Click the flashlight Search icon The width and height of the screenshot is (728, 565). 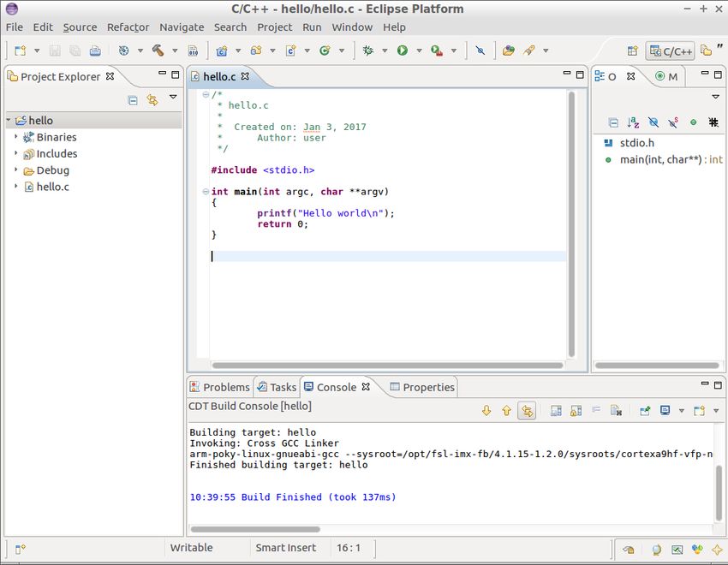click(x=529, y=51)
